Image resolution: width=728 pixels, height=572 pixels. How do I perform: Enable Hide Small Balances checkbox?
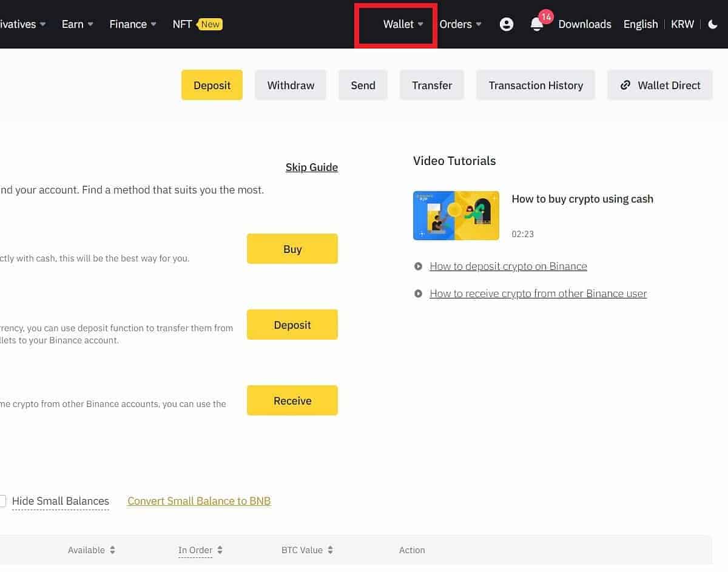click(x=2, y=501)
